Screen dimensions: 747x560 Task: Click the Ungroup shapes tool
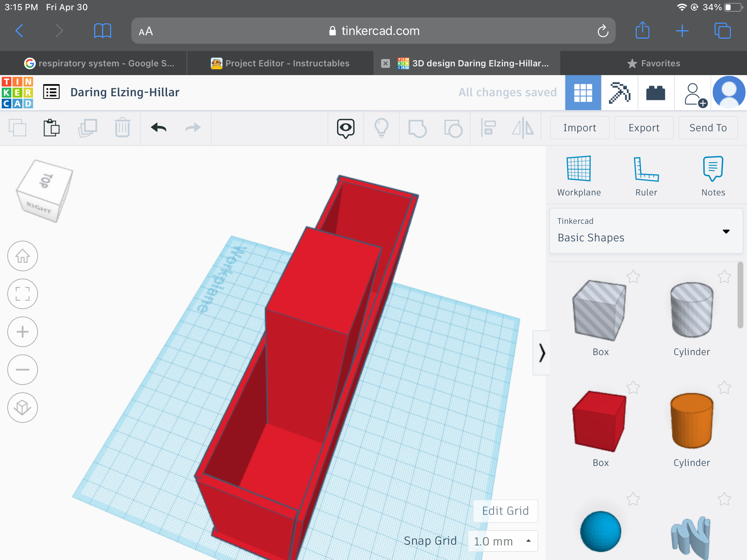coord(453,128)
